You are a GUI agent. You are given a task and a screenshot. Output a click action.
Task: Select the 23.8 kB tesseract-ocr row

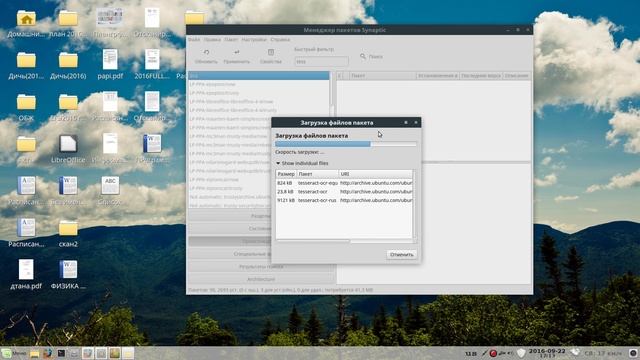pyautogui.click(x=344, y=191)
